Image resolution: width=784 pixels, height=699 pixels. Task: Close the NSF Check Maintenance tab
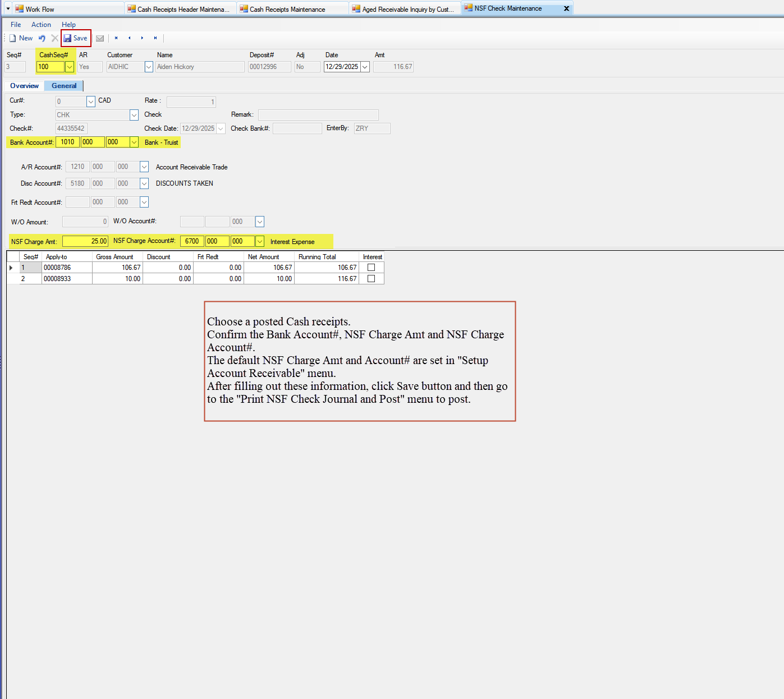(566, 8)
